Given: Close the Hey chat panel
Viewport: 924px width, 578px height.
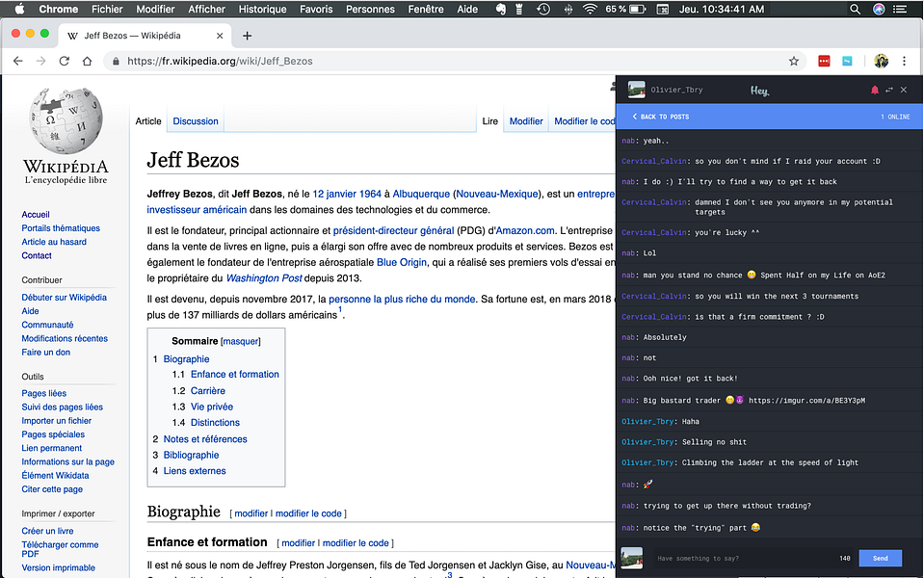Looking at the screenshot, I should point(904,91).
